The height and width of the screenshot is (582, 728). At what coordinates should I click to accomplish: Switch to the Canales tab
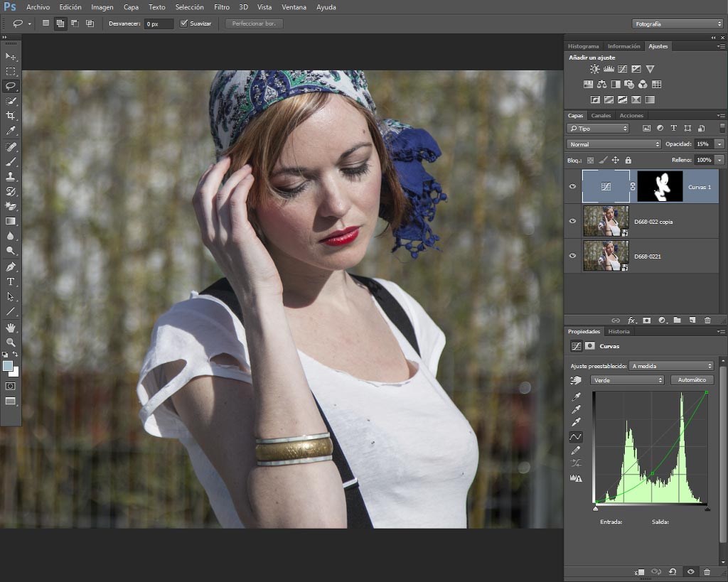pos(601,116)
